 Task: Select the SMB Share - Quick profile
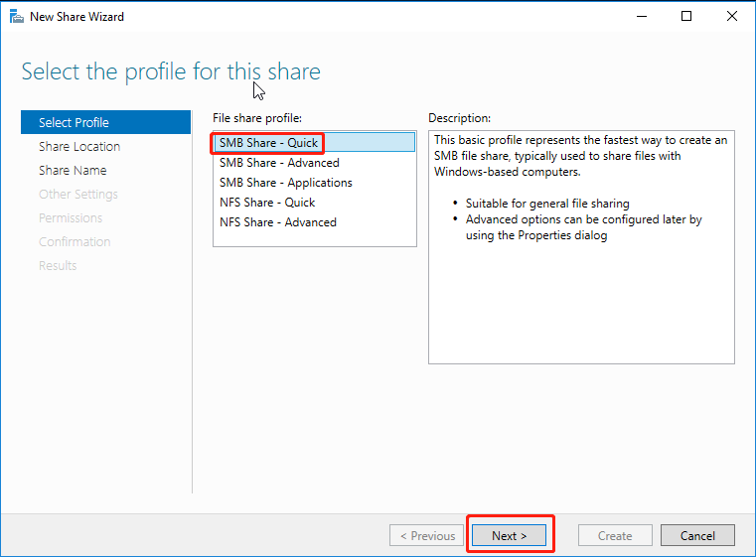click(269, 143)
